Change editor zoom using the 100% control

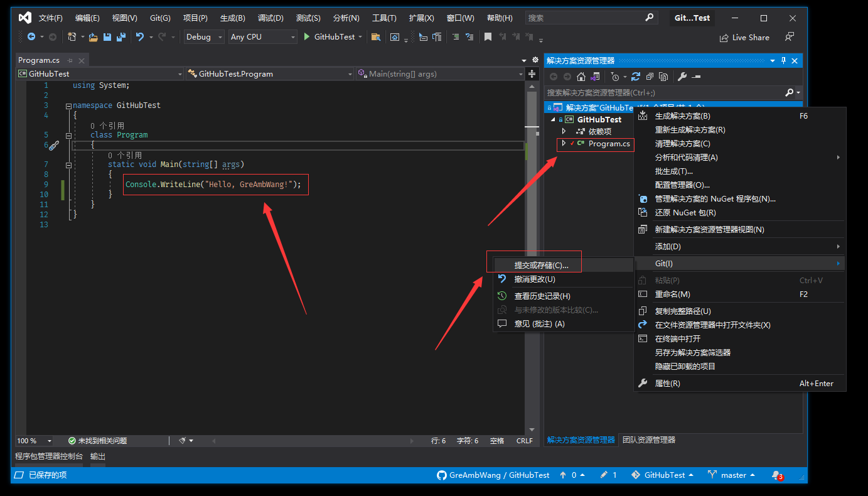(x=35, y=440)
